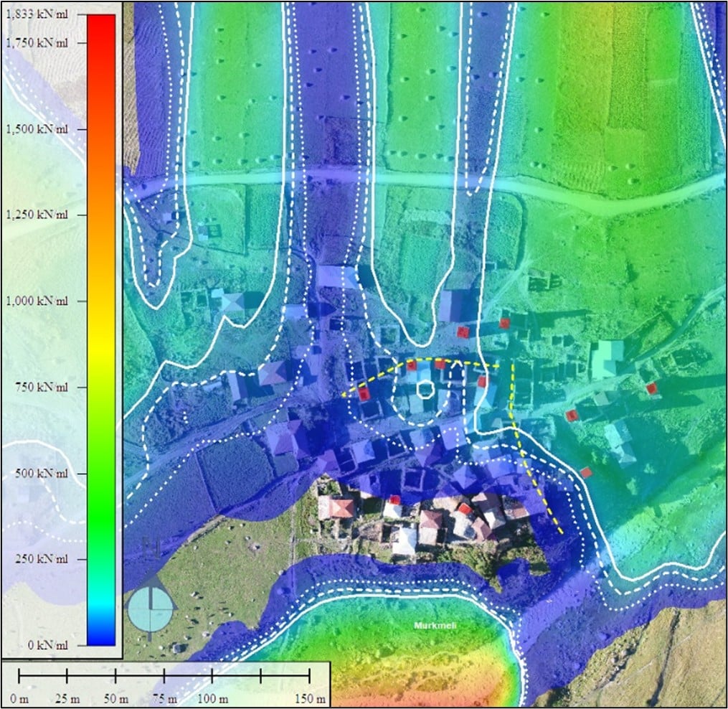Click the red marker at the yellow arrow tip
This screenshot has height=709, width=728.
(x=364, y=393)
